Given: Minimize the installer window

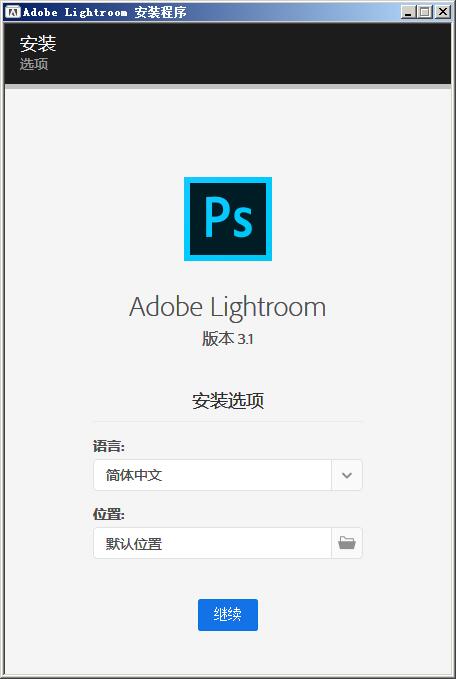Looking at the screenshot, I should point(408,12).
